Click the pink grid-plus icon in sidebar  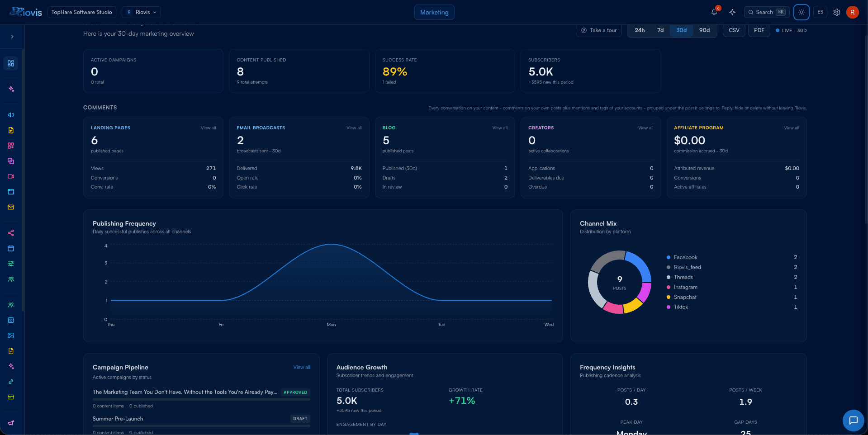click(x=11, y=146)
